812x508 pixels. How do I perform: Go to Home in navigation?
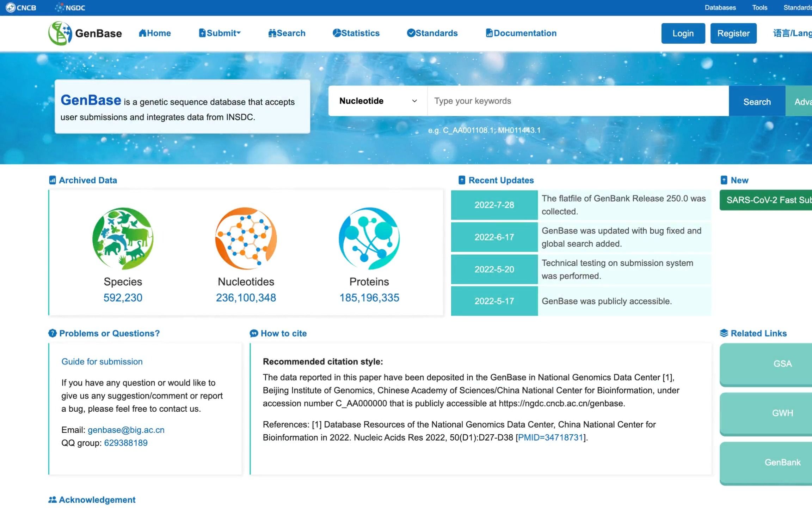pos(155,33)
